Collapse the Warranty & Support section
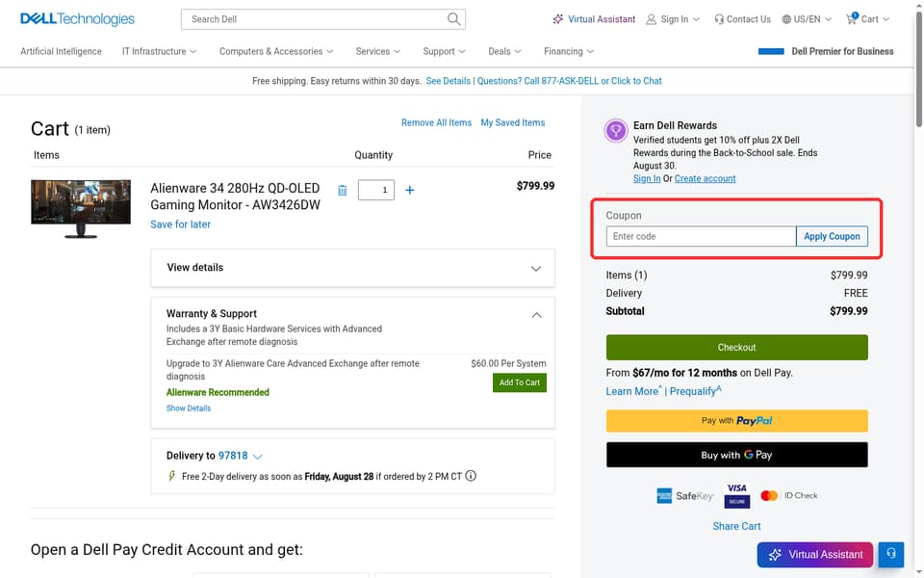 coord(536,315)
